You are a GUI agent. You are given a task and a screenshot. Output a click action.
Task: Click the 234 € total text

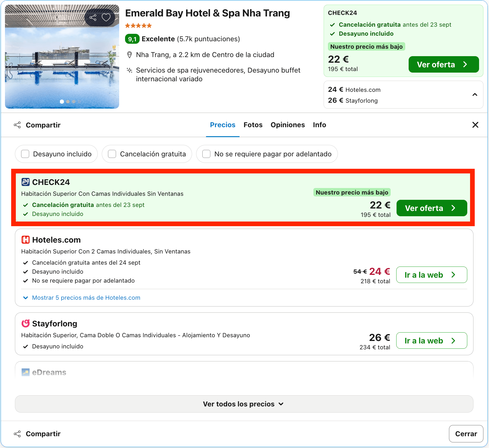click(x=375, y=347)
